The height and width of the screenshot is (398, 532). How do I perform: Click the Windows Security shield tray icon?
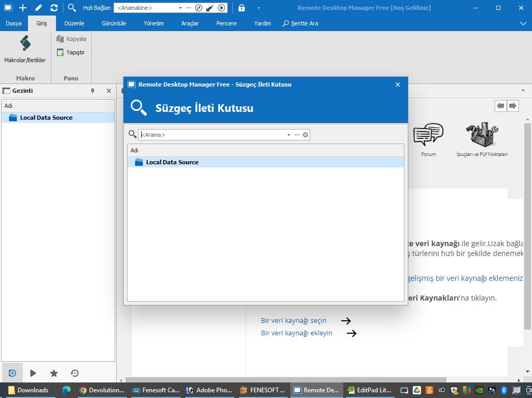(x=454, y=390)
